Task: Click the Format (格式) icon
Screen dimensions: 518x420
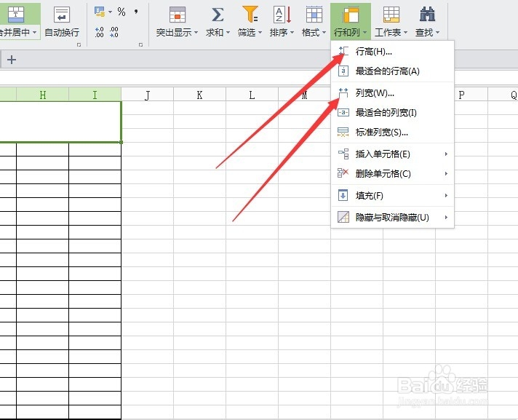Action: (x=314, y=15)
